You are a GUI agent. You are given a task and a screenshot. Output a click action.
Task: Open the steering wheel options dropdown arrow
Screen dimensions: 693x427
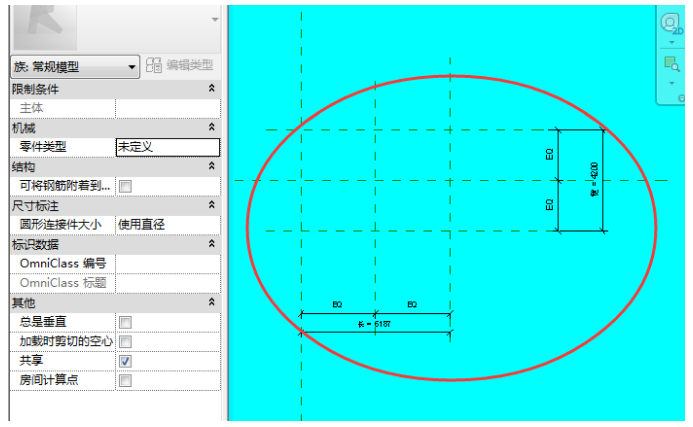[x=671, y=43]
